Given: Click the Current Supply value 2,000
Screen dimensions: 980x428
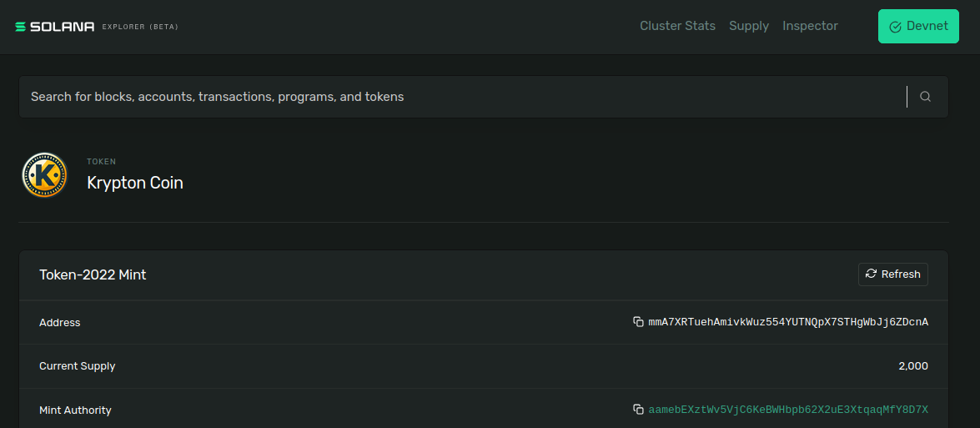Looking at the screenshot, I should tap(912, 366).
